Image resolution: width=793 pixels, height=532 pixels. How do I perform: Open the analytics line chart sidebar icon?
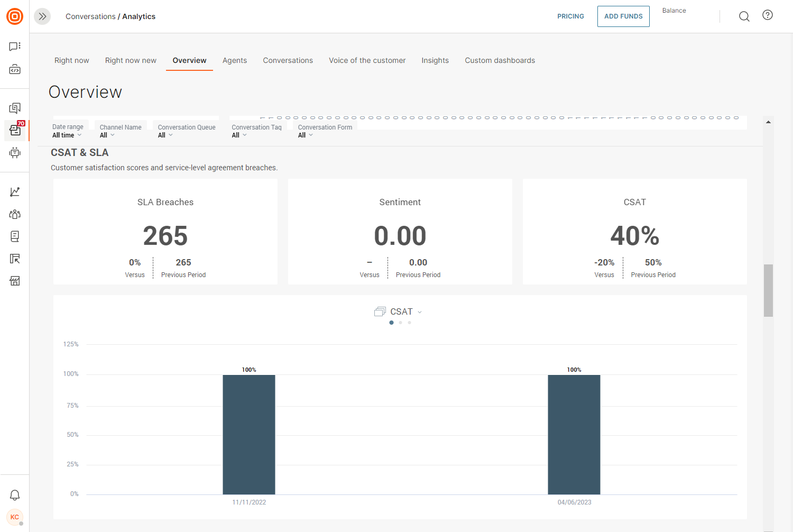tap(15, 191)
